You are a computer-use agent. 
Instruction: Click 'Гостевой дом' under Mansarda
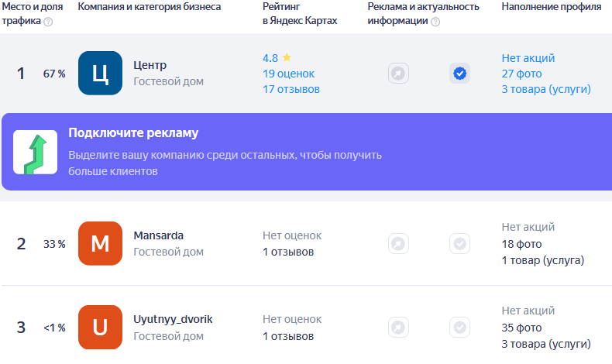[169, 252]
